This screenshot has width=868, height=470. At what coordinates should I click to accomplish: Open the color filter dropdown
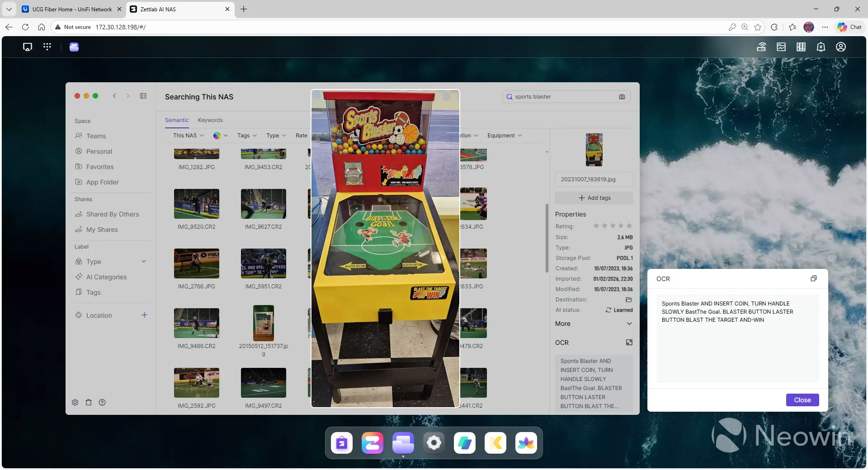pos(220,136)
